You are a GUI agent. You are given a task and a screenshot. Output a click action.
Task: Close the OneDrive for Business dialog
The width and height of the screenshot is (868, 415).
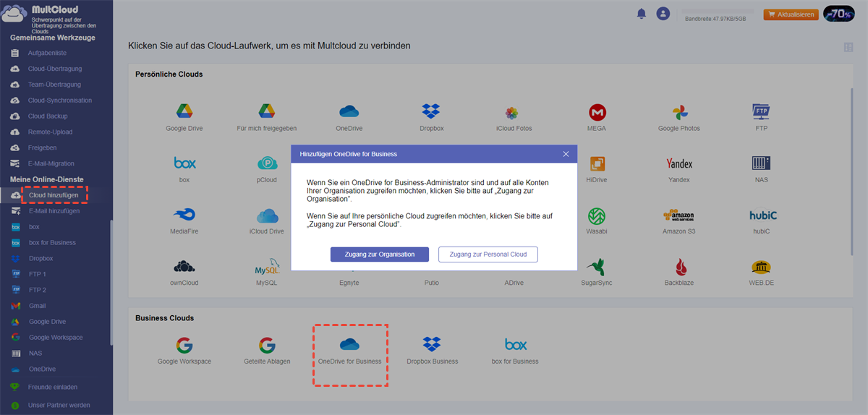pos(566,154)
